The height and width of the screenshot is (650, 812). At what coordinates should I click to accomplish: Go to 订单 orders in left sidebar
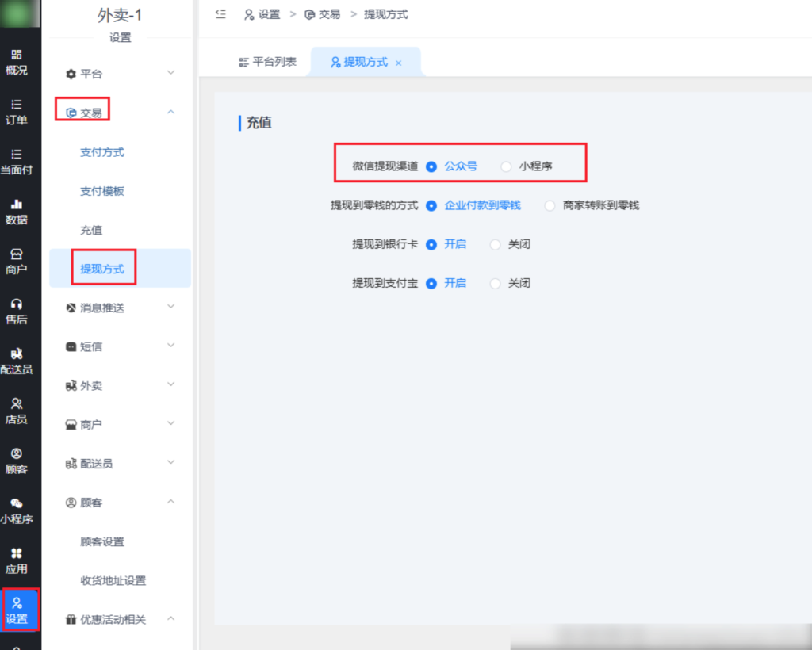click(x=16, y=112)
